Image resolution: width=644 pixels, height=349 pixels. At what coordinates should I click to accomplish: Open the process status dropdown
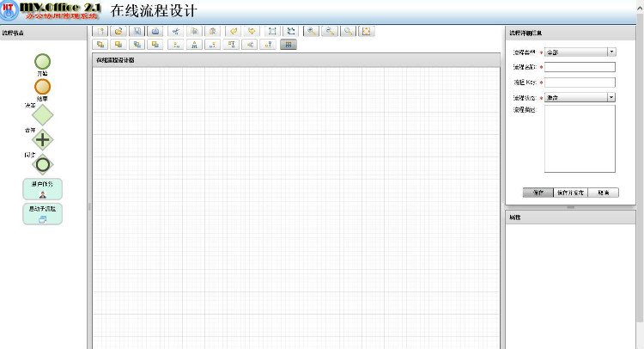click(x=580, y=97)
